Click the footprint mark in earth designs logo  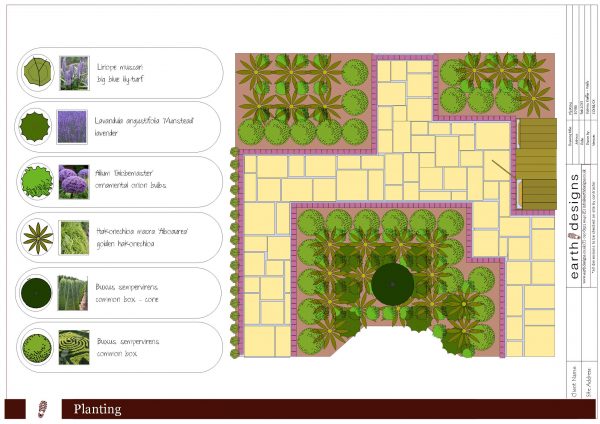click(574, 236)
